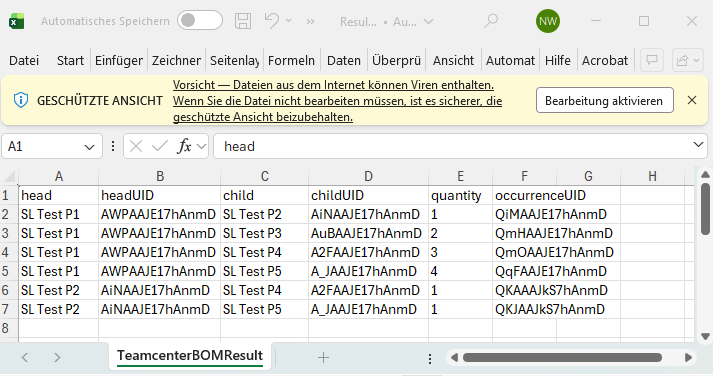Screen dimensions: 713x376
Task: Select column E header
Action: pyautogui.click(x=460, y=176)
